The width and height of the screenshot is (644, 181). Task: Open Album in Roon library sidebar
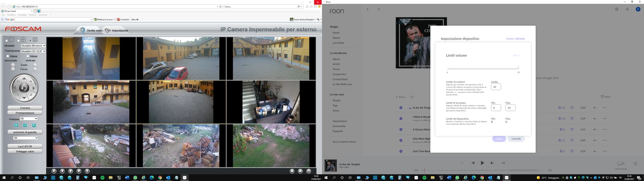336,59
